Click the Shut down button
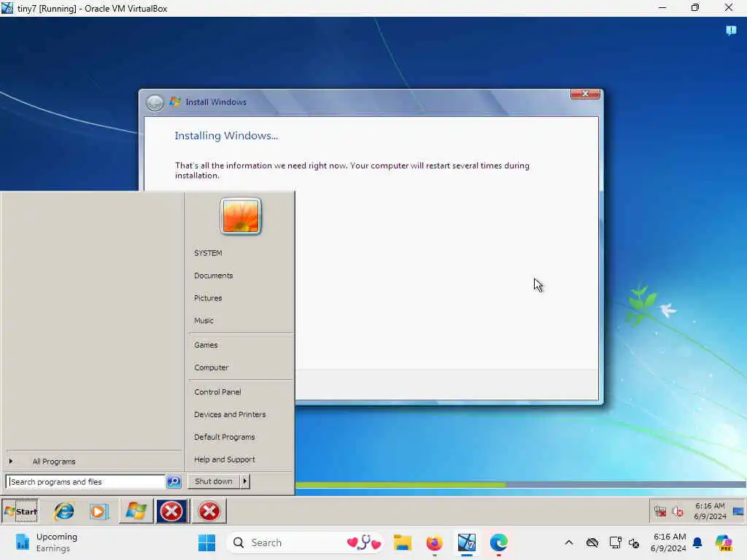Screen dimensions: 747x560 point(214,481)
